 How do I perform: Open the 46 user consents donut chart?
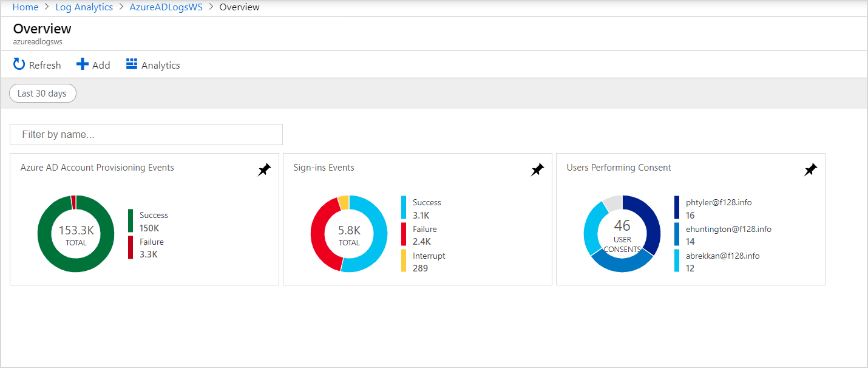click(x=622, y=234)
